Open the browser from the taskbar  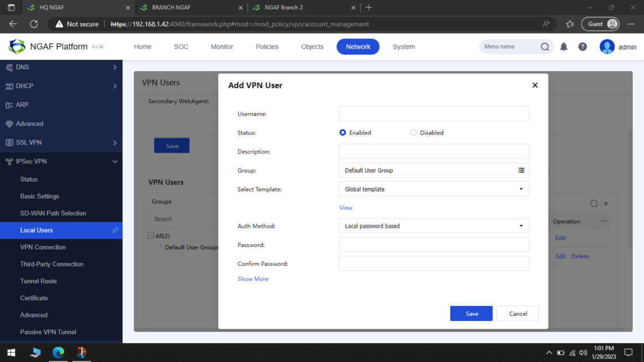coord(58,352)
